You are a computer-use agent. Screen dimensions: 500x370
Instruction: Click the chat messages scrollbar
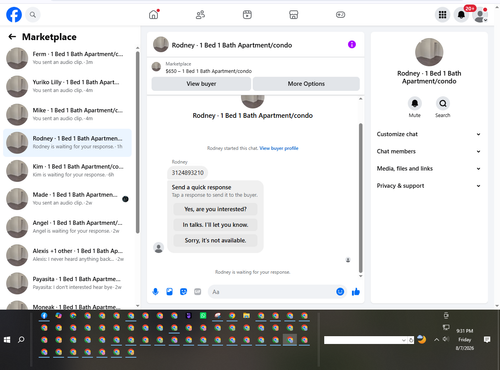point(360,198)
